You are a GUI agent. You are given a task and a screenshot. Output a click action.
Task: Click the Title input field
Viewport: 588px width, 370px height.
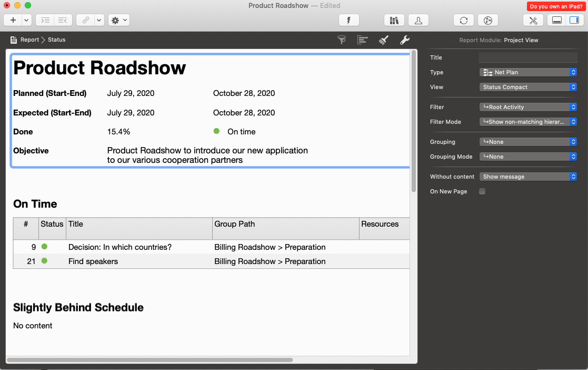[528, 57]
